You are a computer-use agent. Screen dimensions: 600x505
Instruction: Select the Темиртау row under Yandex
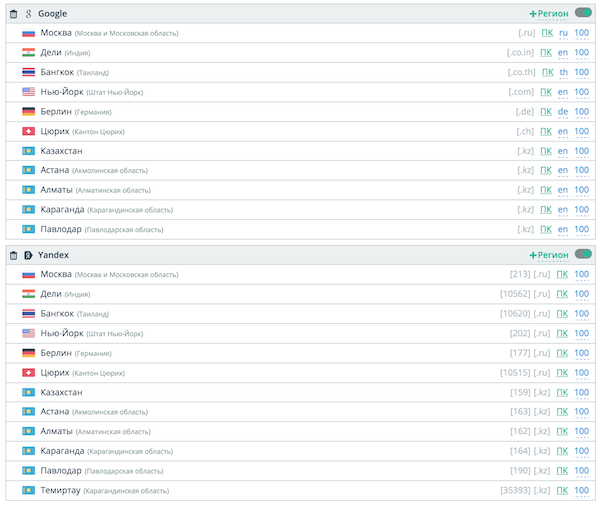pos(300,490)
